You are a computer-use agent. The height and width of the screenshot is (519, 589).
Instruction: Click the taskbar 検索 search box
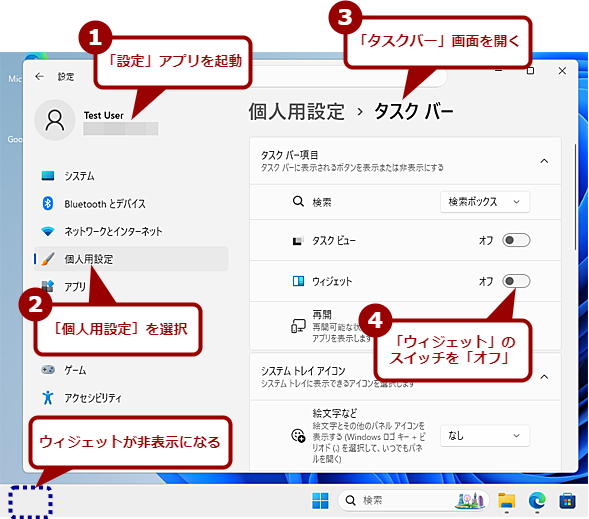click(x=413, y=501)
